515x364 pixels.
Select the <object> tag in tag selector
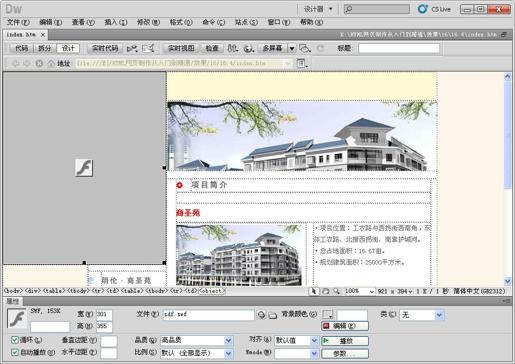(x=212, y=291)
